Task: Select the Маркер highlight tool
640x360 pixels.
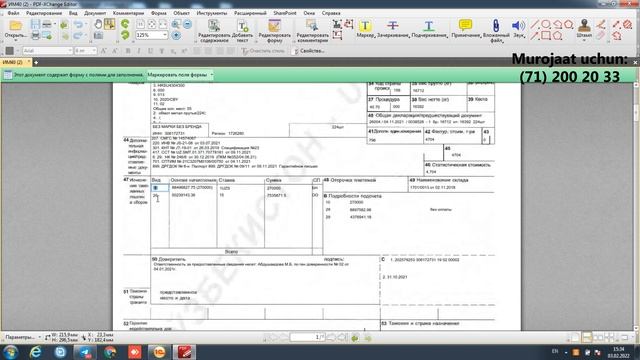Action: 365,29
